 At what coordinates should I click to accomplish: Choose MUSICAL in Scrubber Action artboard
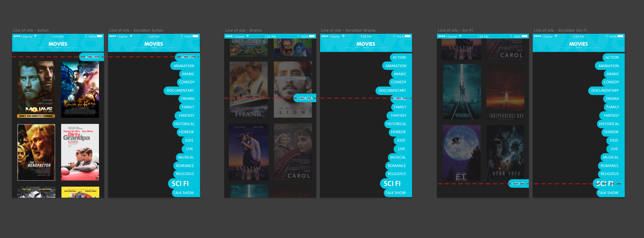coord(187,157)
